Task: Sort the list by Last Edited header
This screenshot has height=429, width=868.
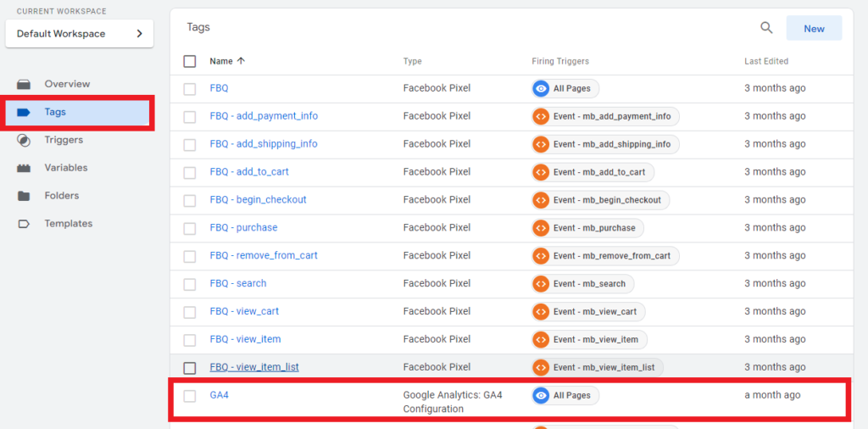Action: 766,61
